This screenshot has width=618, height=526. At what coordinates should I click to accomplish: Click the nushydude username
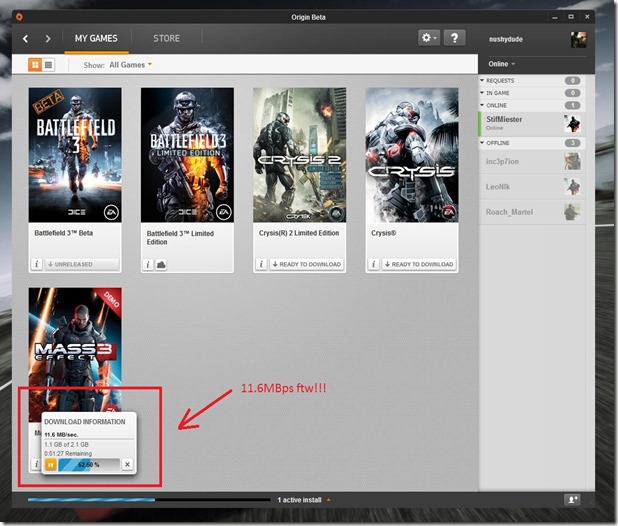pos(506,39)
